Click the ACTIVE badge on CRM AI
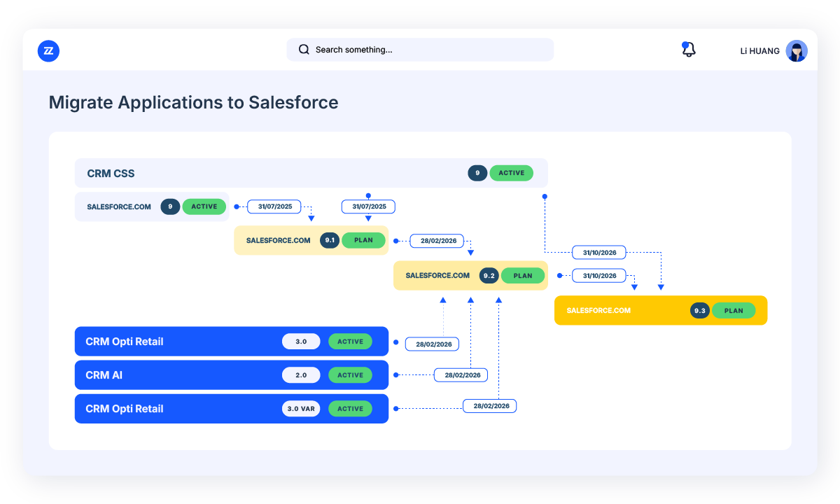This screenshot has width=840, height=504. coord(350,375)
